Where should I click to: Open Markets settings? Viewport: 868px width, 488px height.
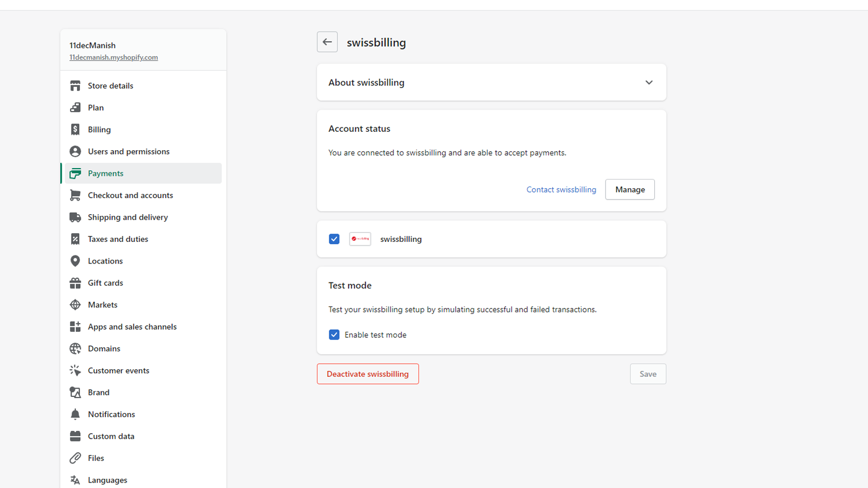143,305
